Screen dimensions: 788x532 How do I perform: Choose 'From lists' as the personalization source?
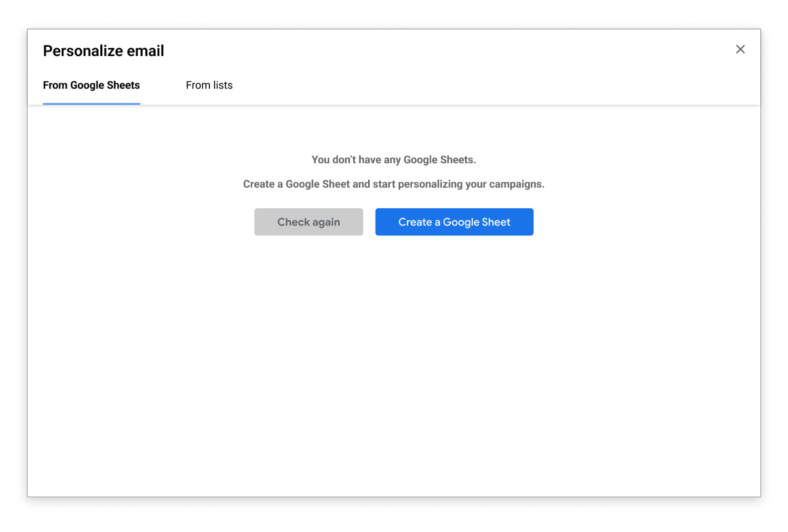[x=209, y=86]
